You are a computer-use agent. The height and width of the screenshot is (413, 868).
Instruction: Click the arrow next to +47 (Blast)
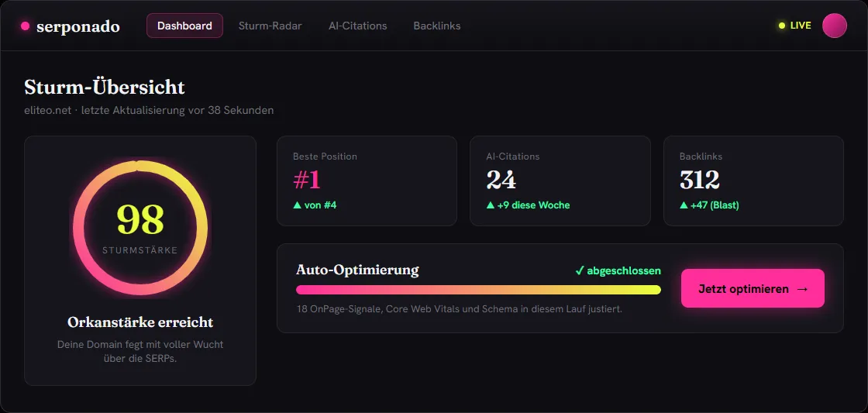[x=684, y=205]
